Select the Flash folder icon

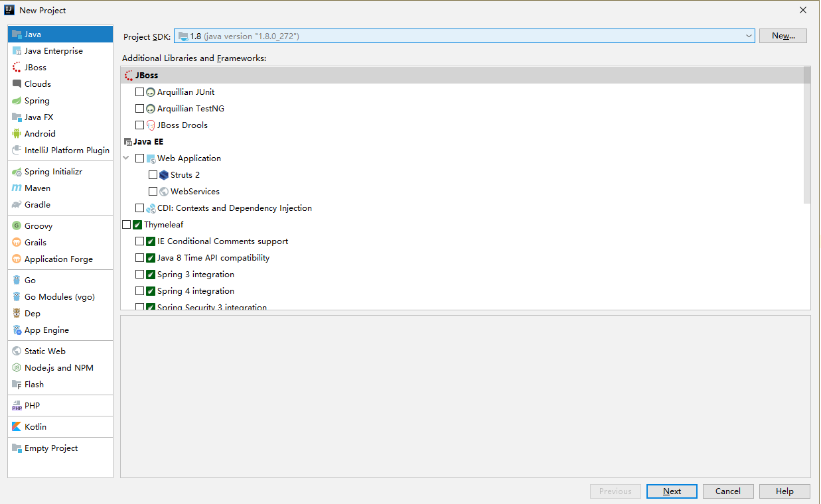[x=17, y=385]
